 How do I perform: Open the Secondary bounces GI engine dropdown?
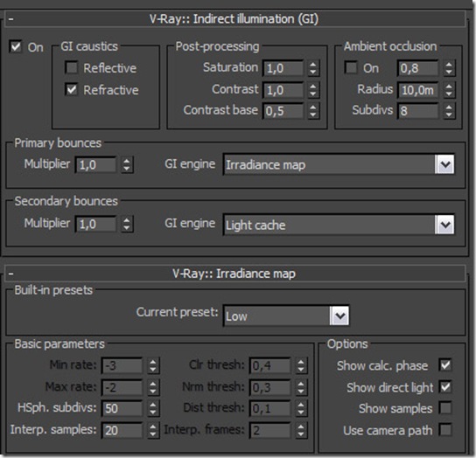tap(339, 225)
